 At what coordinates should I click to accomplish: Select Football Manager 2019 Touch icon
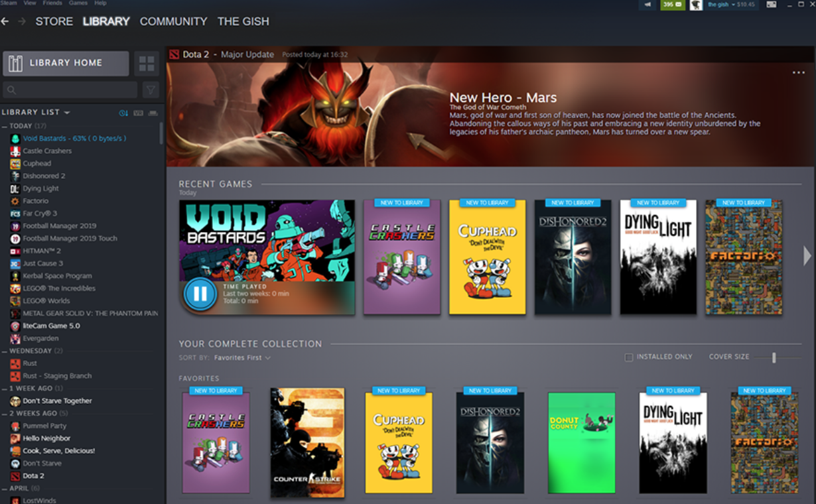click(x=15, y=239)
